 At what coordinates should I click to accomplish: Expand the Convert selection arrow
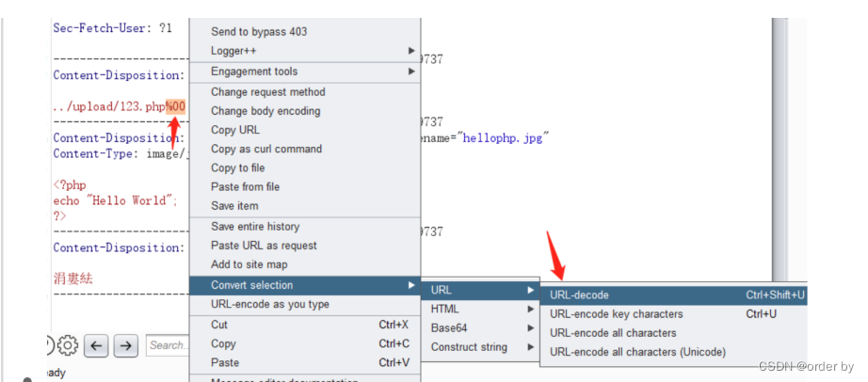click(411, 285)
